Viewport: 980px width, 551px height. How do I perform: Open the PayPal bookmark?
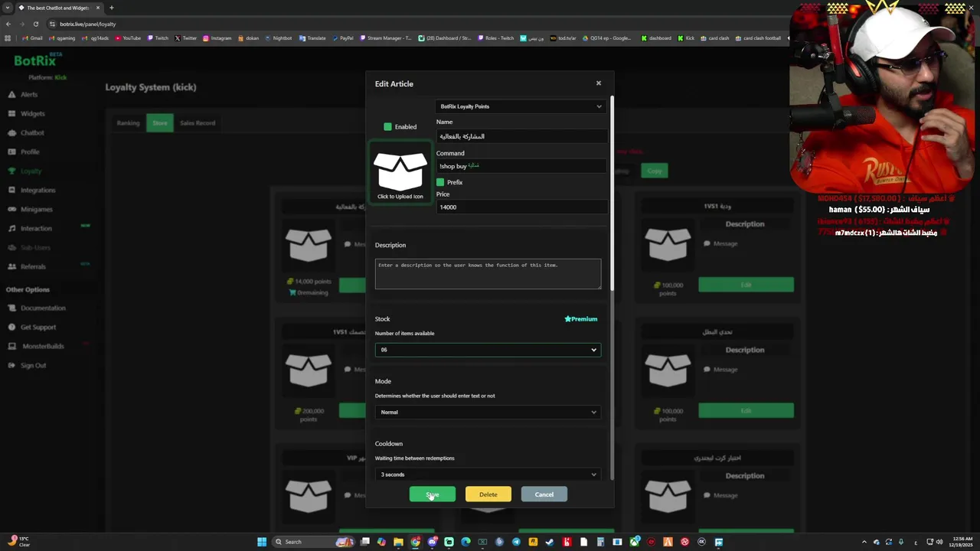click(342, 38)
